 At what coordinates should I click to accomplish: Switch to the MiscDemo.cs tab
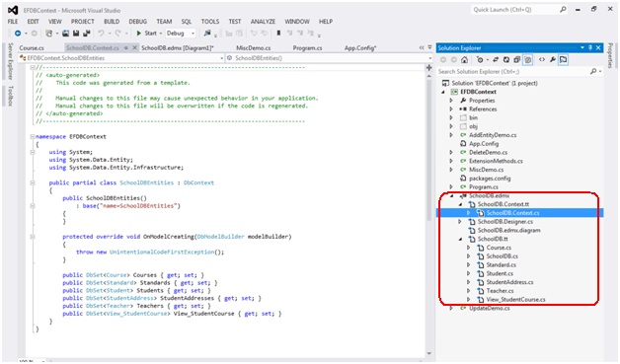[254, 47]
